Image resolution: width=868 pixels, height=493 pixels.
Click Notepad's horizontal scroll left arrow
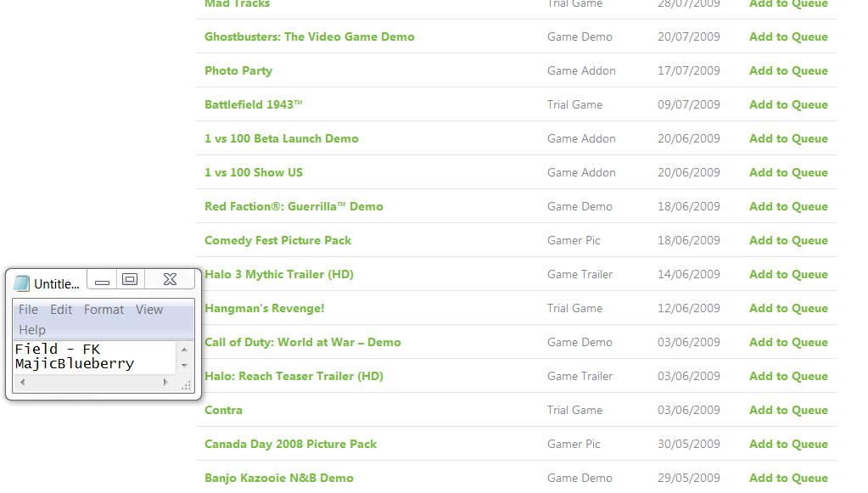click(x=22, y=382)
